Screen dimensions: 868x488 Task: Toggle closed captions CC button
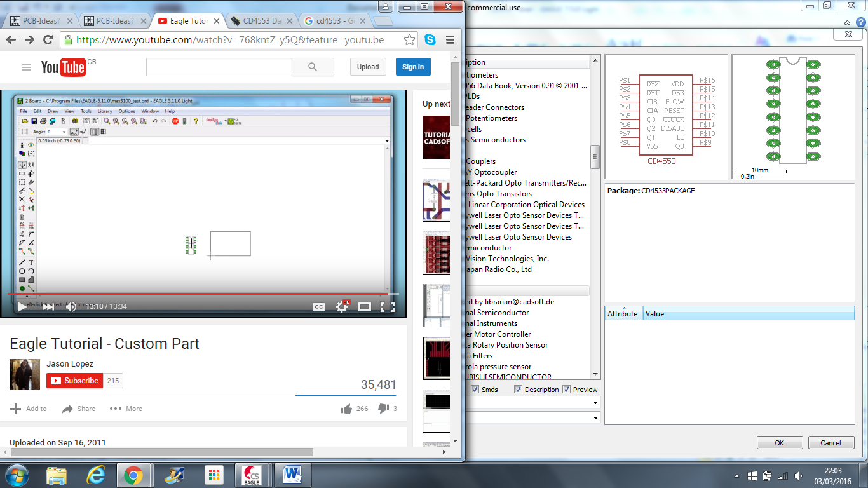coord(320,307)
